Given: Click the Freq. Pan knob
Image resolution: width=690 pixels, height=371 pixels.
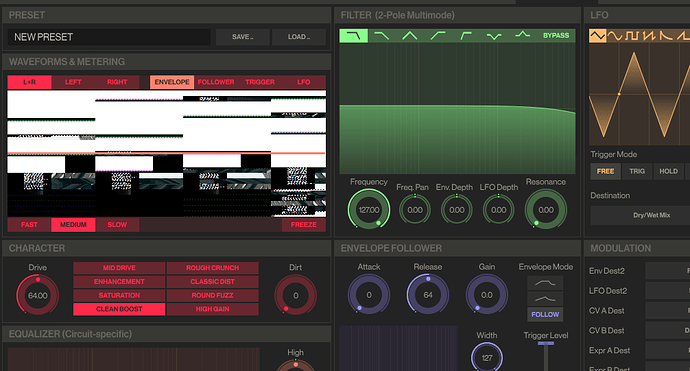Looking at the screenshot, I should click(415, 210).
